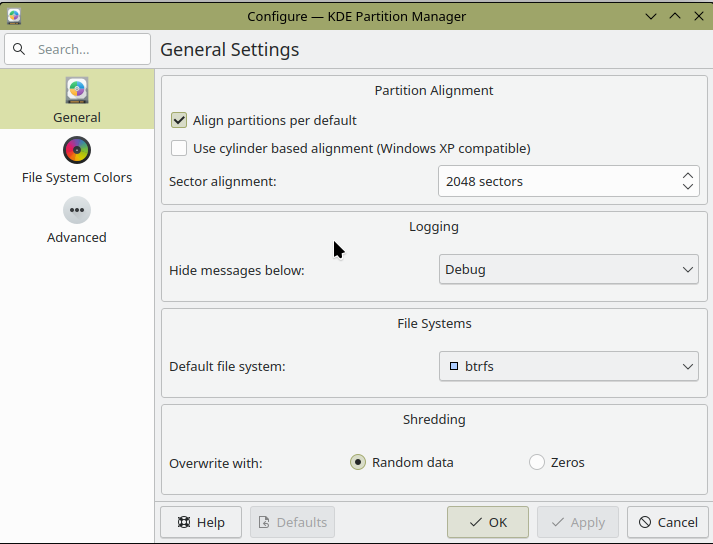This screenshot has width=713, height=544.
Task: Open File System Colors color wheel icon
Action: [x=77, y=150]
